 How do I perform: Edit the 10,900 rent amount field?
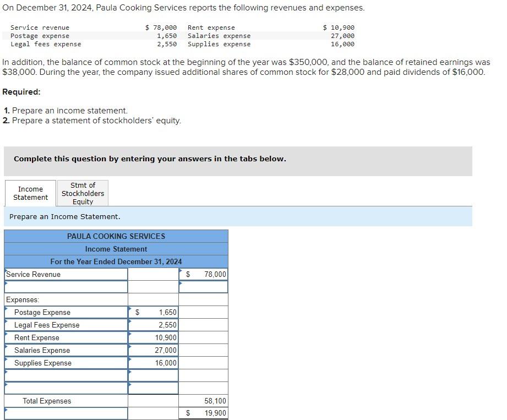153,337
